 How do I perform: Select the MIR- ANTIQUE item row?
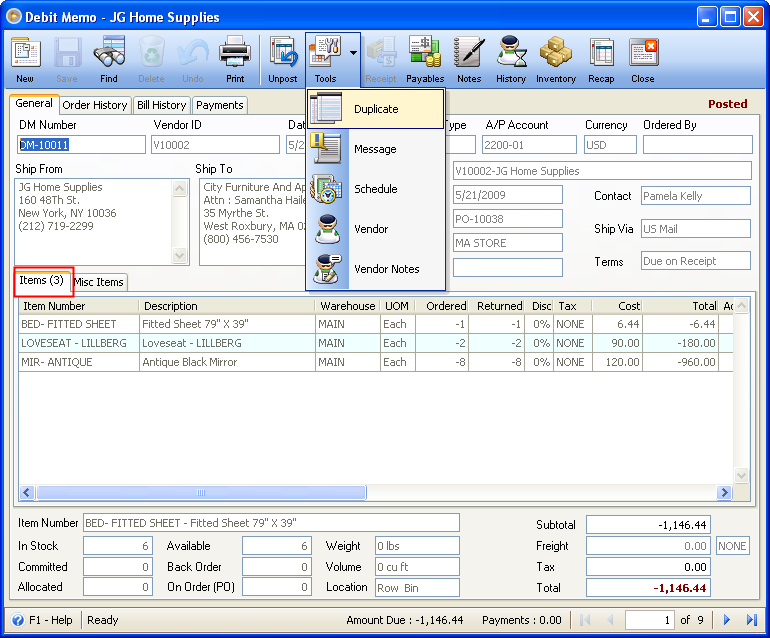tap(376, 362)
